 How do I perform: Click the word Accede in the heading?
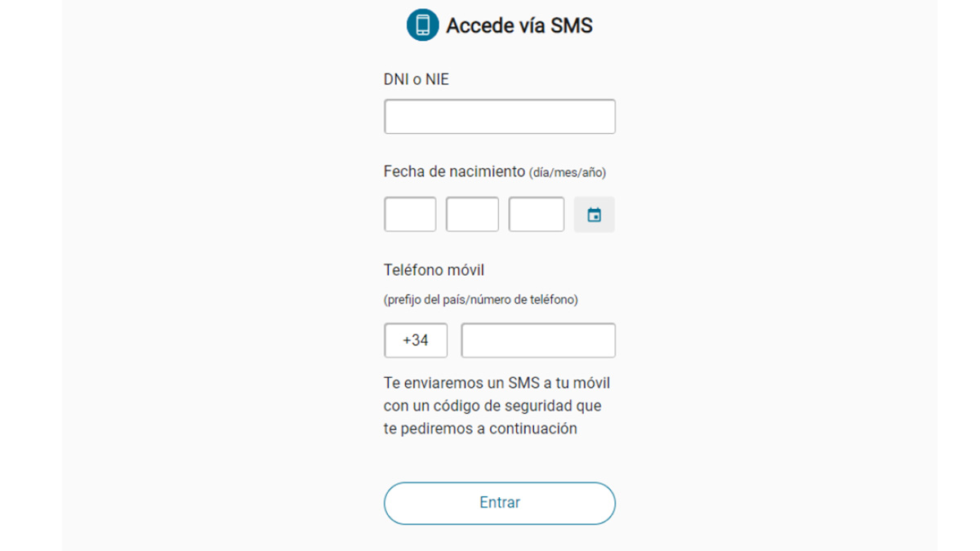pos(479,25)
